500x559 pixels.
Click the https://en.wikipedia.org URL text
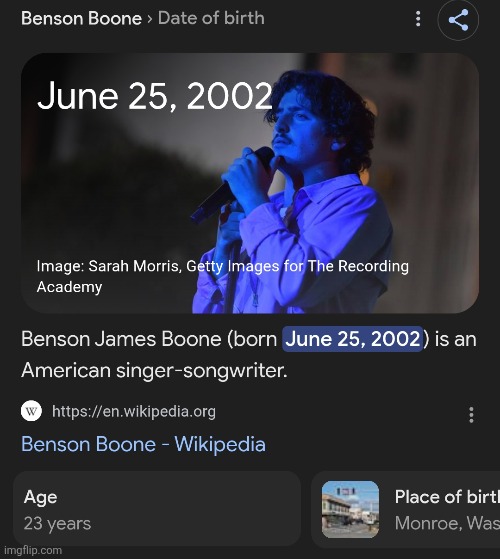coord(134,411)
